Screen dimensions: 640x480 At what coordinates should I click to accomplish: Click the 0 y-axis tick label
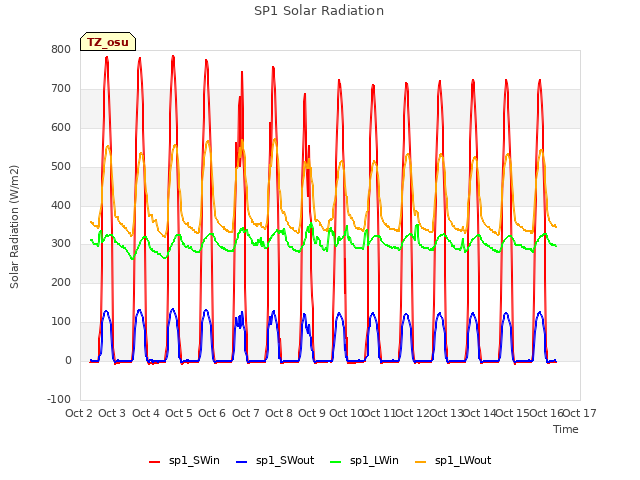[68, 361]
